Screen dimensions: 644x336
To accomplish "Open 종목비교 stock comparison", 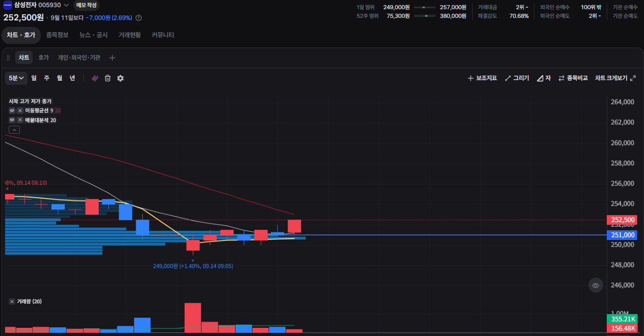I will [573, 78].
